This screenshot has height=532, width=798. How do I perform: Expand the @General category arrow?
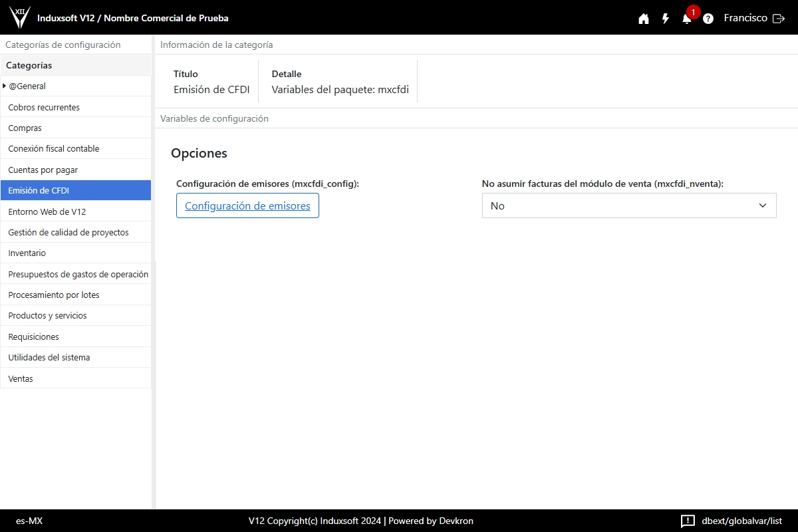tap(5, 86)
